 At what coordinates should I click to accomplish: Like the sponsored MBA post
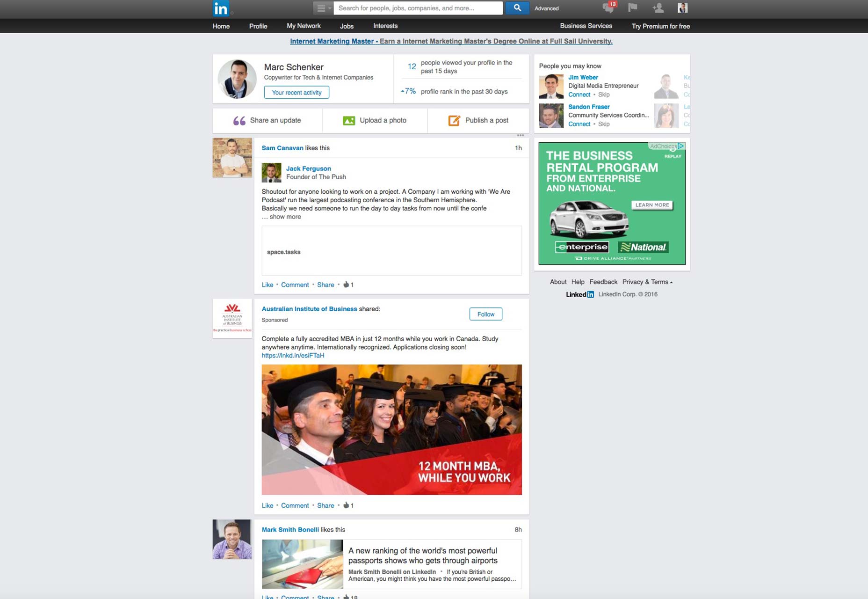[x=268, y=505]
